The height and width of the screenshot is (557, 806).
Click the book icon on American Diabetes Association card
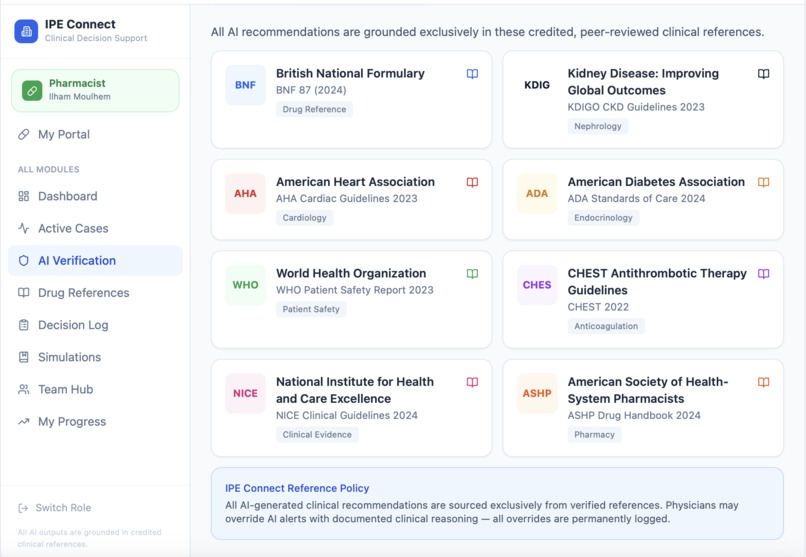coord(764,182)
